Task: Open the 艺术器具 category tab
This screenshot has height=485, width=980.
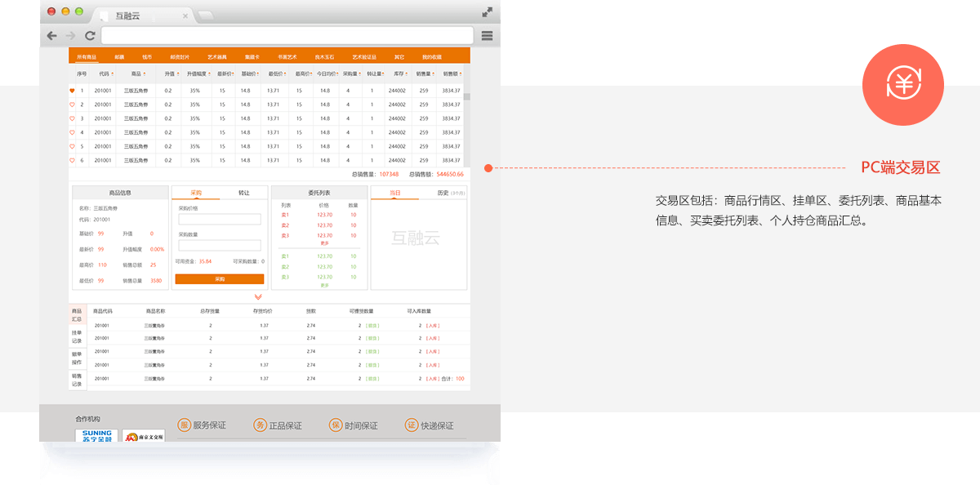Action: (x=216, y=57)
